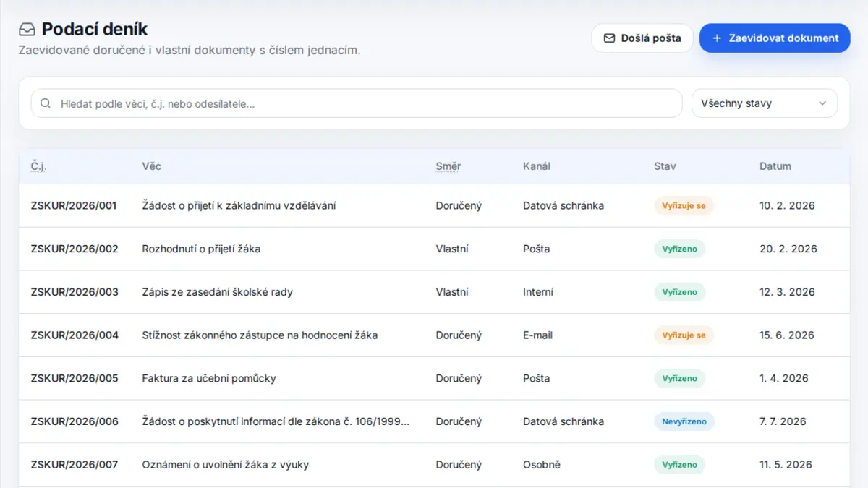Screen dimensions: 868x488
Task: Open the Došlá pošta button
Action: [x=642, y=38]
